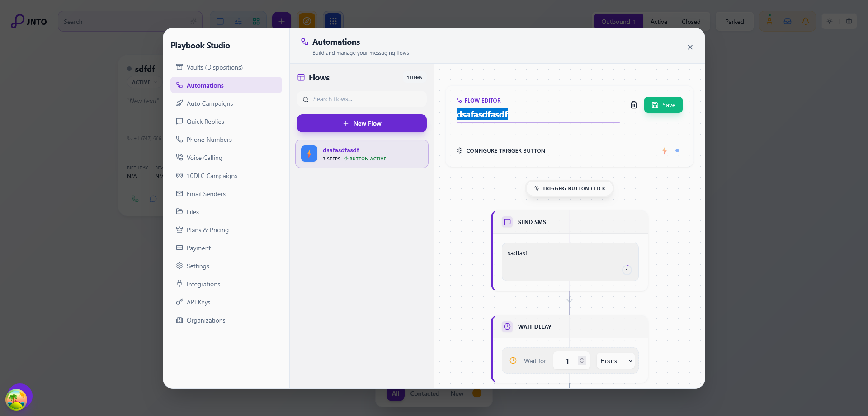This screenshot has width=868, height=416.
Task: Edit the flow name field
Action: (538, 114)
